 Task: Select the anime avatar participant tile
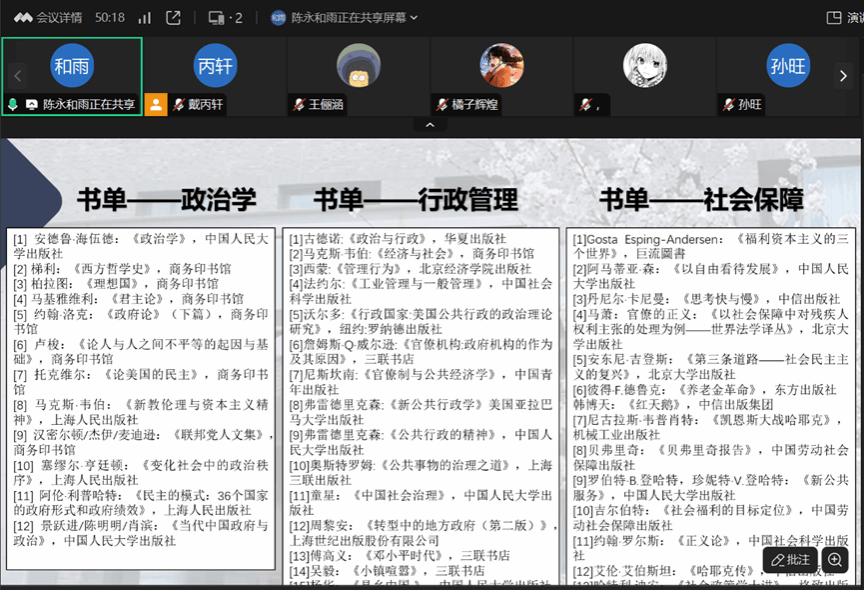click(645, 68)
